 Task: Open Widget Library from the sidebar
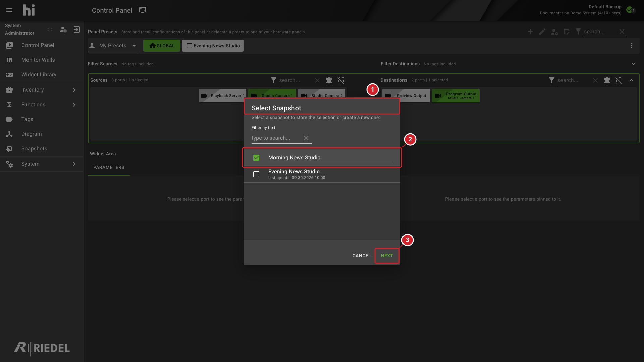tap(42, 75)
